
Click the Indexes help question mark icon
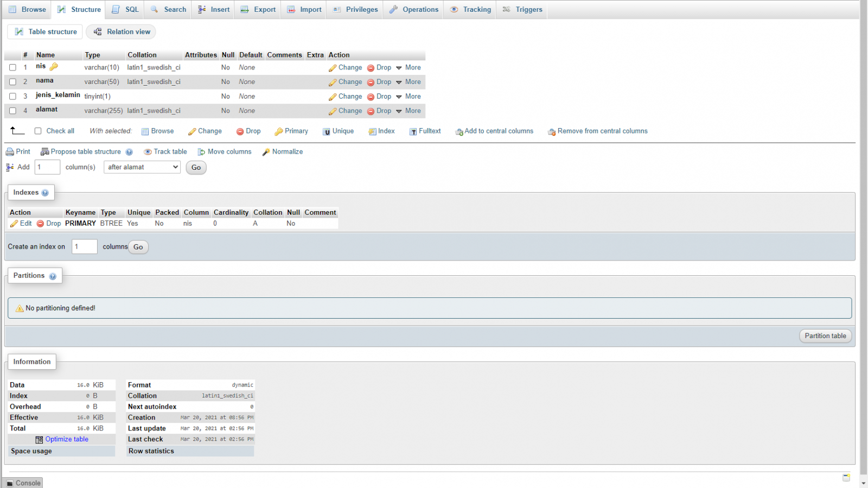coord(45,193)
